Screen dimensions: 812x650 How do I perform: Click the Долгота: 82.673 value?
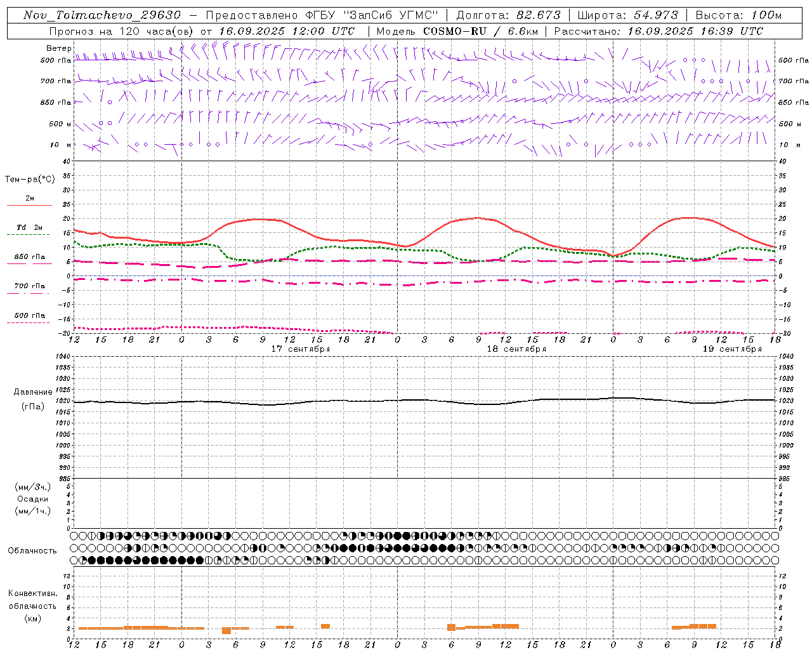509,15
